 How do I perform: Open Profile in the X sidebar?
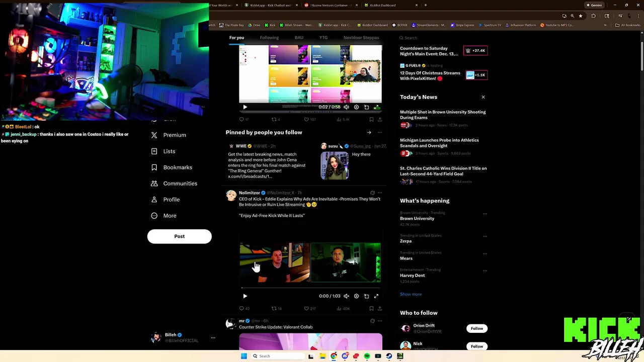tap(166, 200)
